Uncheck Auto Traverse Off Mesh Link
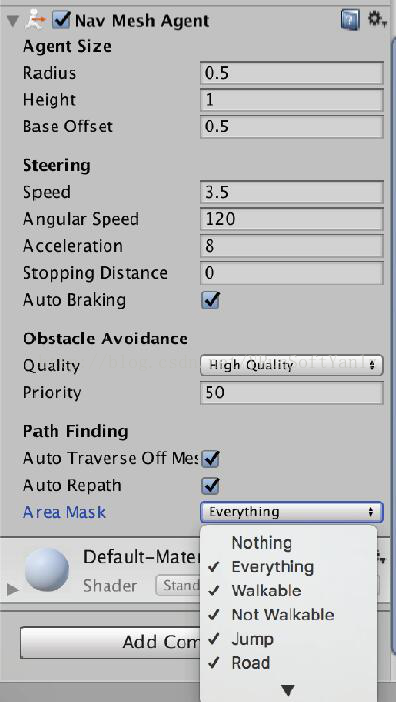 pos(210,458)
